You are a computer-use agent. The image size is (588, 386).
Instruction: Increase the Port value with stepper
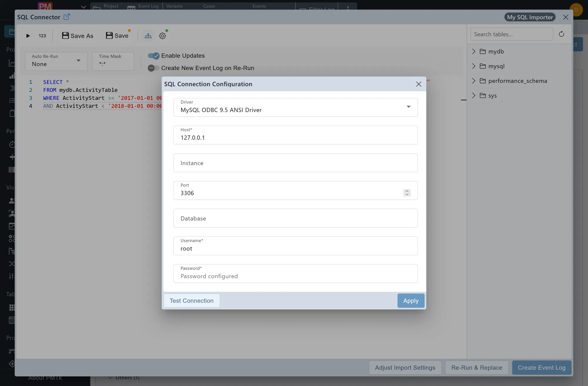[x=407, y=191]
